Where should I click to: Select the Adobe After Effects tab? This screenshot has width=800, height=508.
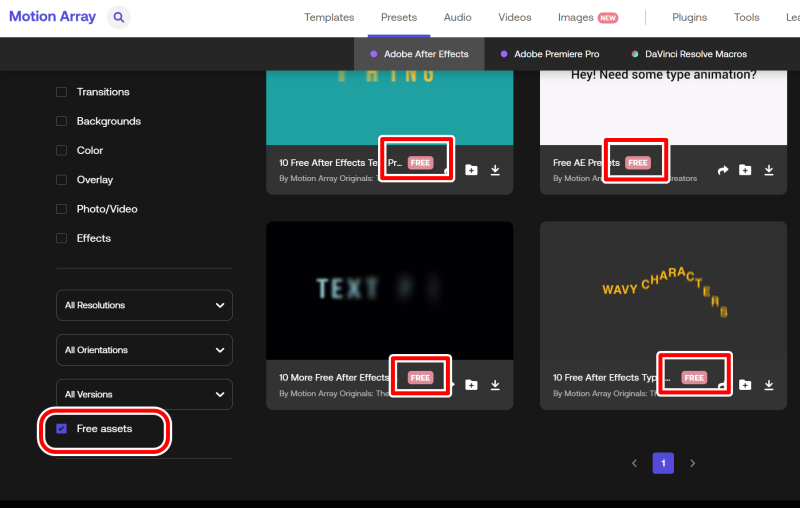coord(419,54)
